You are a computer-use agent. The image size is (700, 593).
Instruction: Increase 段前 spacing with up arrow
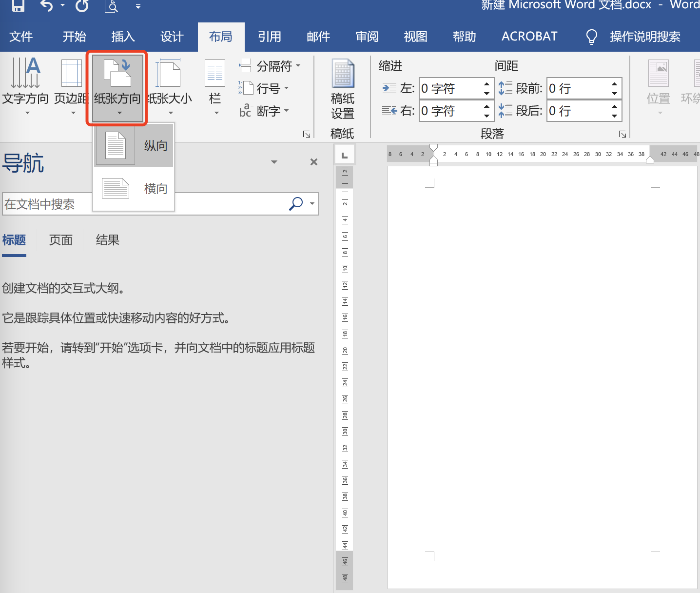coord(614,84)
